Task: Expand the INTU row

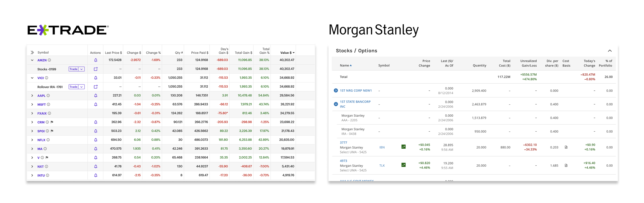Action: pyautogui.click(x=32, y=175)
